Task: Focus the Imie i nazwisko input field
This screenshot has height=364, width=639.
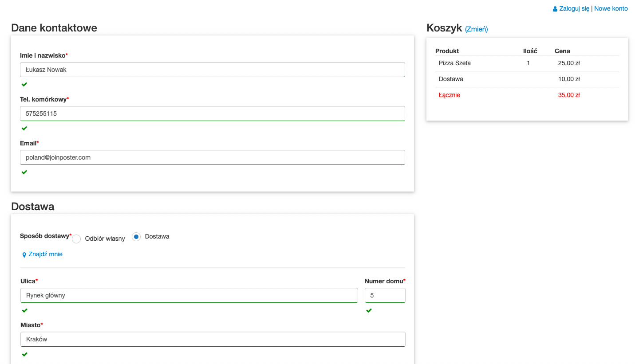Action: click(x=212, y=70)
